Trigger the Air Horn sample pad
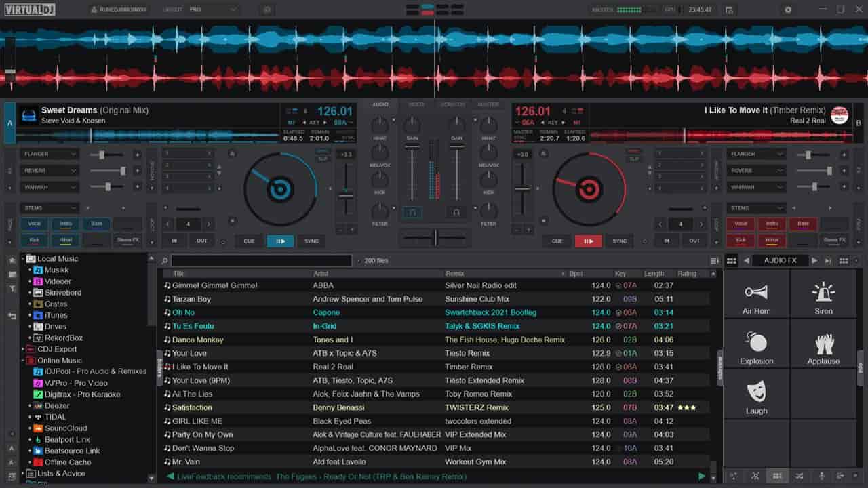Image resolution: width=868 pixels, height=488 pixels. [x=755, y=293]
